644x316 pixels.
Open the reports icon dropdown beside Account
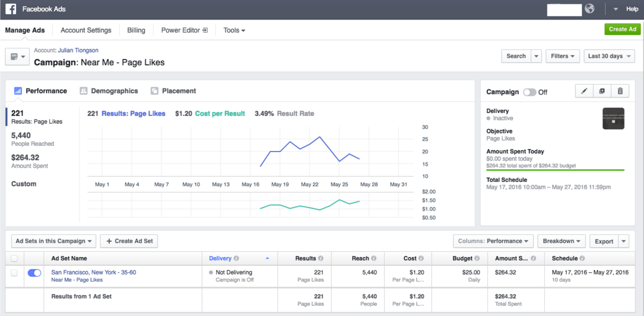tap(17, 56)
